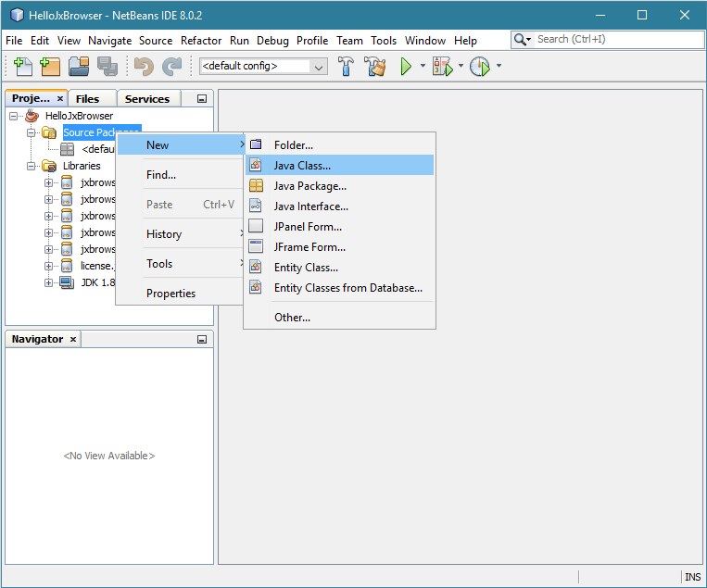Expand the license jar tree node
The height and width of the screenshot is (588, 707).
[x=48, y=267]
